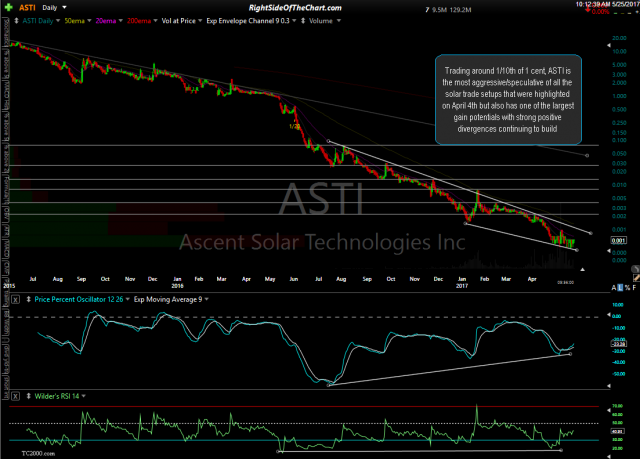640x459 pixels.
Task: Open the ASTI Daily plot menu
Action: 58,21
